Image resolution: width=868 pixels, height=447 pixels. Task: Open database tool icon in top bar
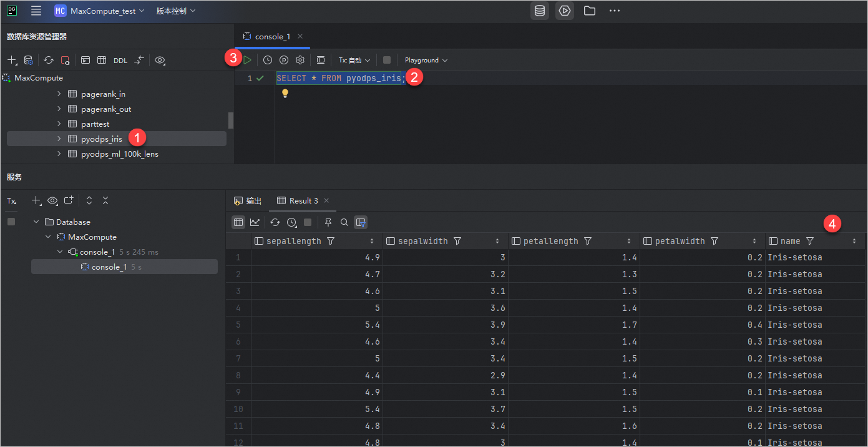[540, 11]
